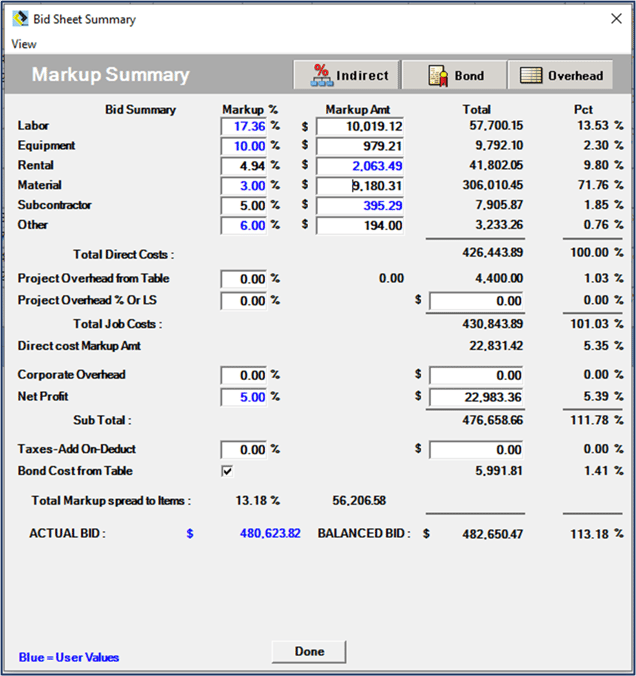Click the Rental markup percent field

[244, 166]
